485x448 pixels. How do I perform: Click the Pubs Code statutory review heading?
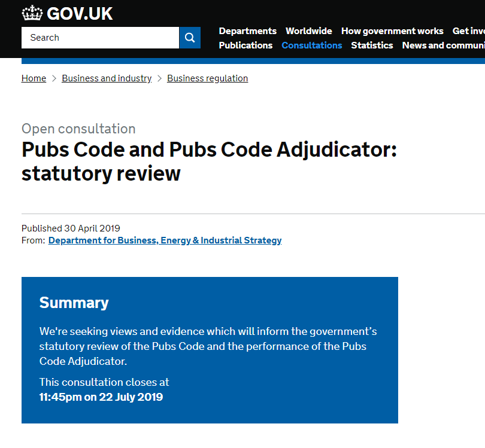tap(209, 161)
